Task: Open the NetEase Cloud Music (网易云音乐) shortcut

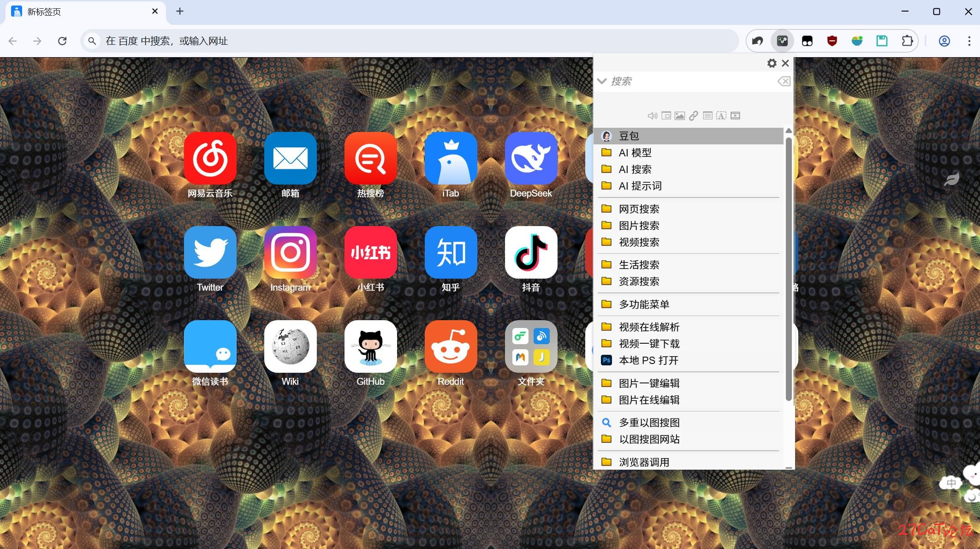Action: (x=210, y=158)
